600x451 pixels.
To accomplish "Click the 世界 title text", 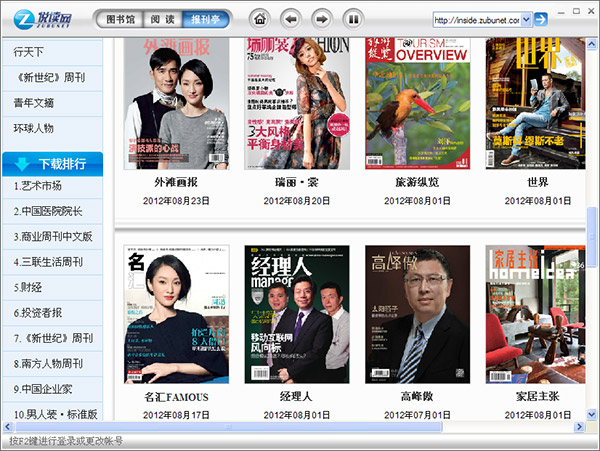I will coord(538,182).
